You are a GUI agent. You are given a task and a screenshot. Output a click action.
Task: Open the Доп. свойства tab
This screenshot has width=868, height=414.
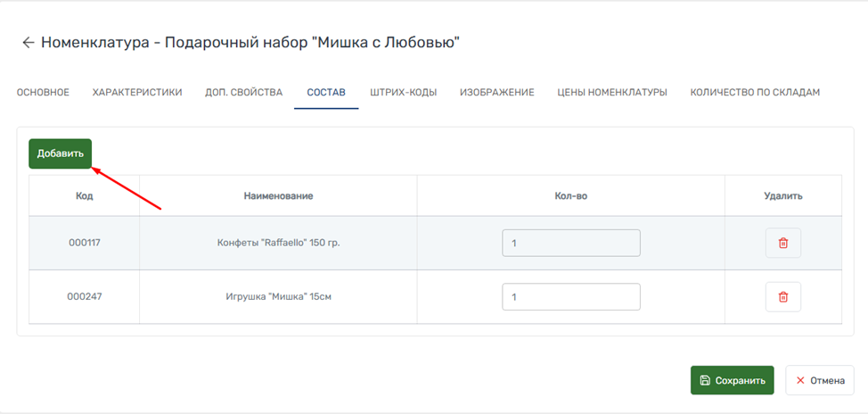point(243,93)
